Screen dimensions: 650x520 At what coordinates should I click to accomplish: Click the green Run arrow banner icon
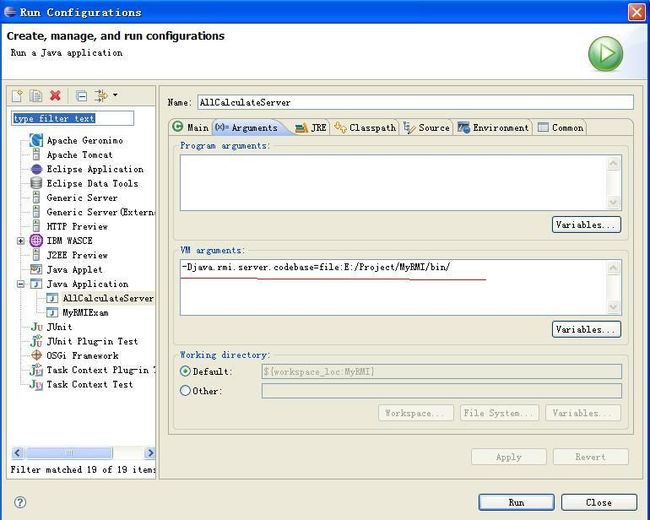[605, 54]
